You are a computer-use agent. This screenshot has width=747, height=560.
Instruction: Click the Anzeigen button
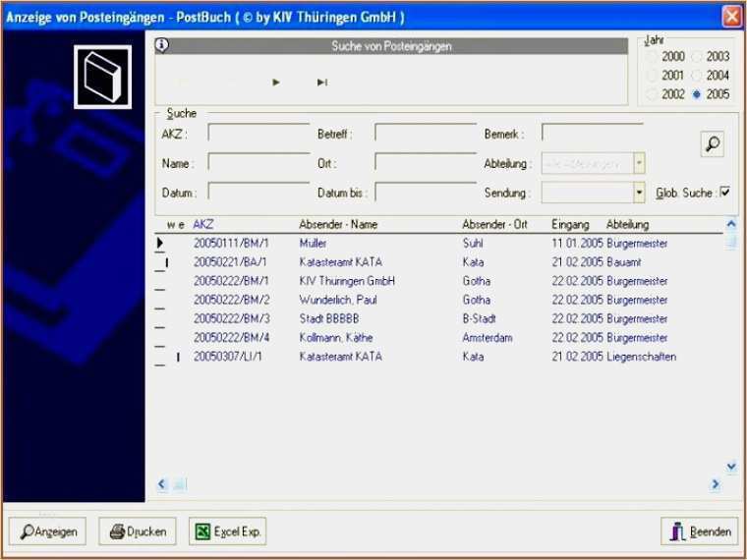[x=47, y=532]
